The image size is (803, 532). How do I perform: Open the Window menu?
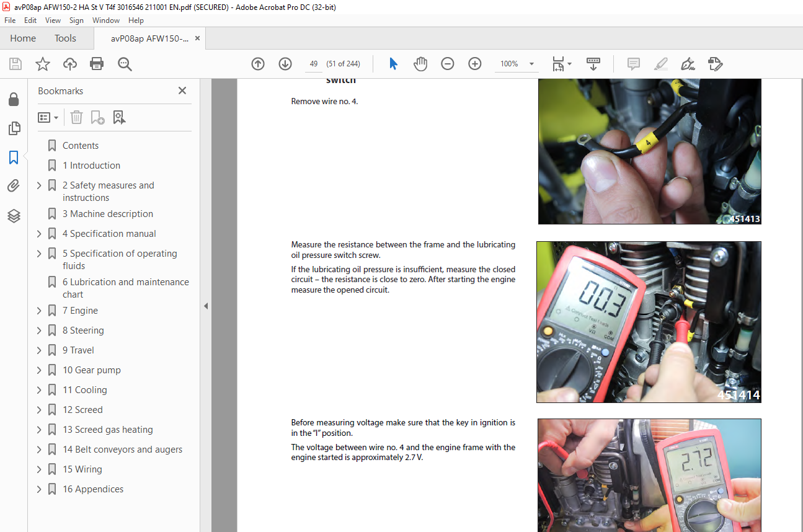[106, 20]
